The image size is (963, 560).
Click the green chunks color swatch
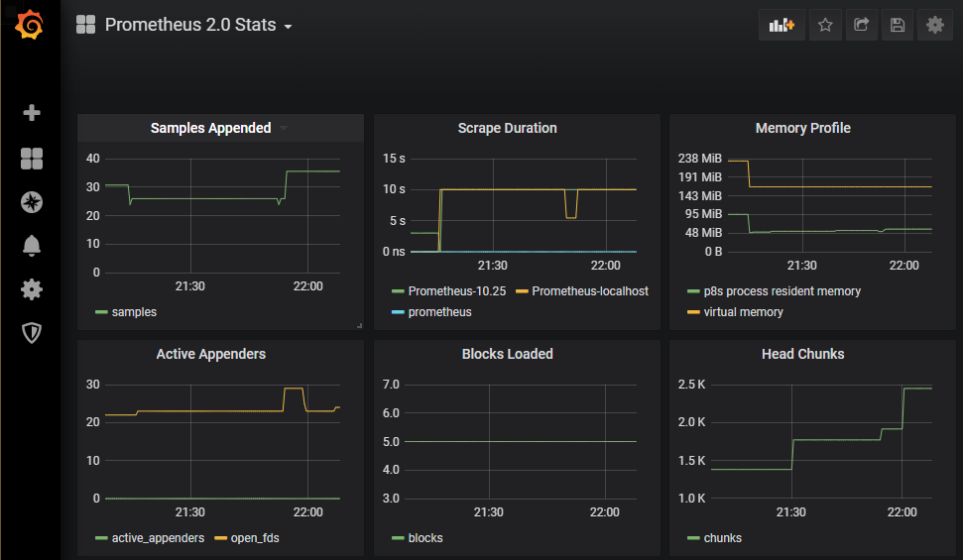693,538
